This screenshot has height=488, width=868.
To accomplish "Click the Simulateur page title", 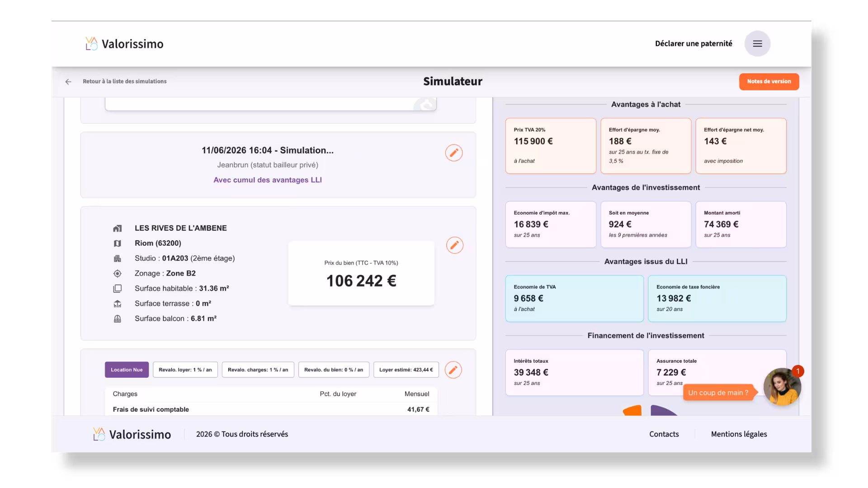I will pyautogui.click(x=453, y=81).
